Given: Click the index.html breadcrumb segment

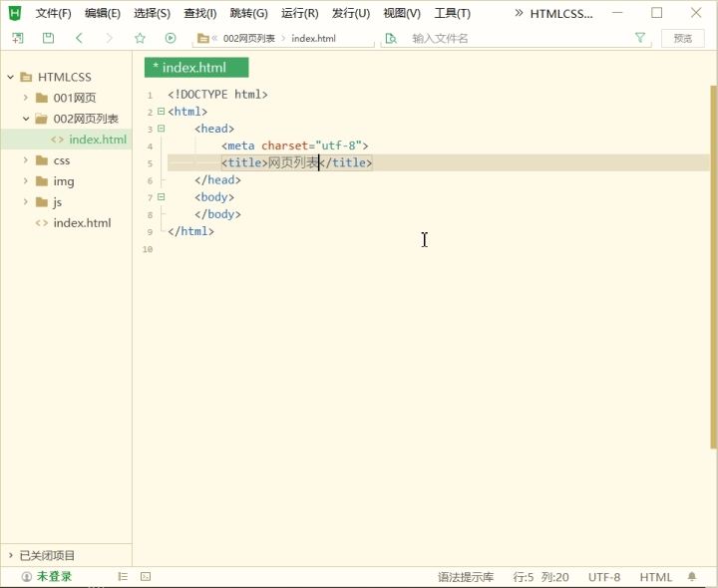Looking at the screenshot, I should [314, 39].
